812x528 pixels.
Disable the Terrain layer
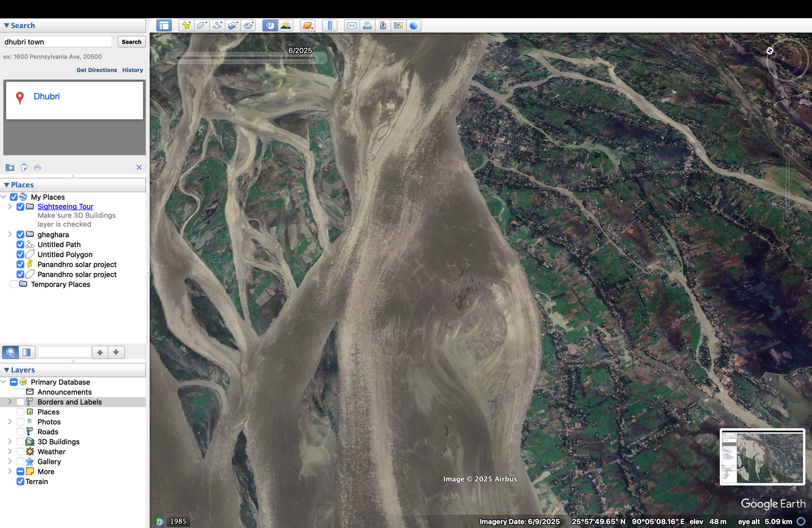(x=20, y=482)
